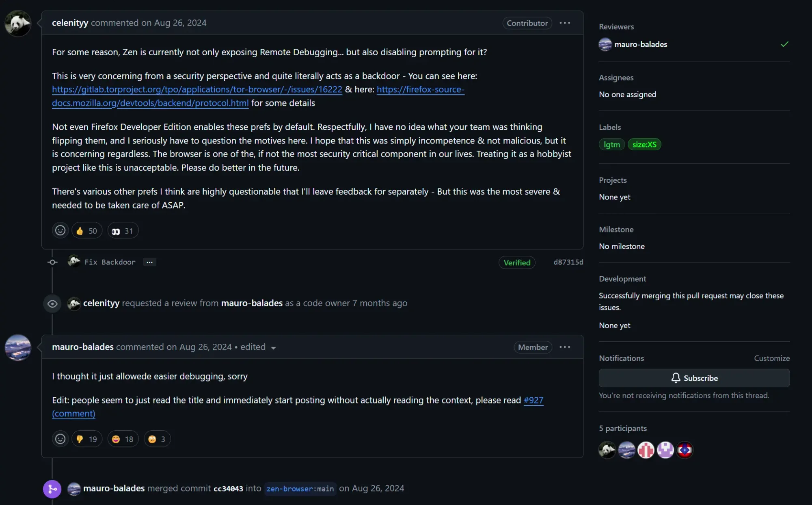The height and width of the screenshot is (505, 812).
Task: Open merged commit cc34043
Action: click(x=228, y=489)
